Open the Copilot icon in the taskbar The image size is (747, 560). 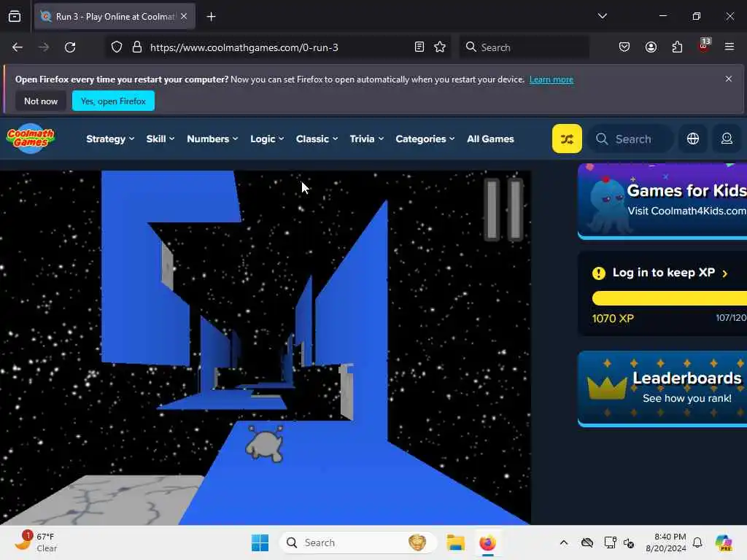(724, 542)
